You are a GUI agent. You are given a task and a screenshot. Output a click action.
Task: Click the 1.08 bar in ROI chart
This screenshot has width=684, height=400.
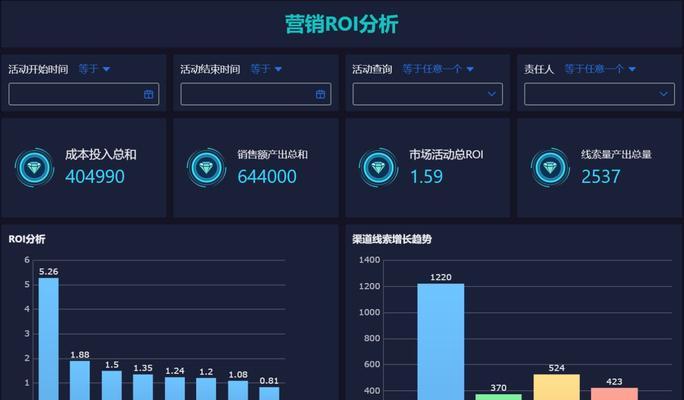[238, 390]
